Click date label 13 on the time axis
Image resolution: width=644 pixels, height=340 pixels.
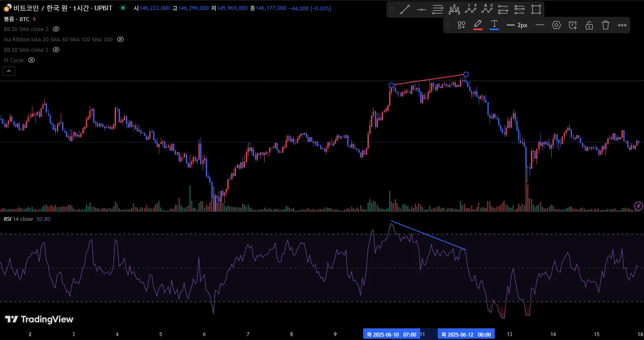509,334
